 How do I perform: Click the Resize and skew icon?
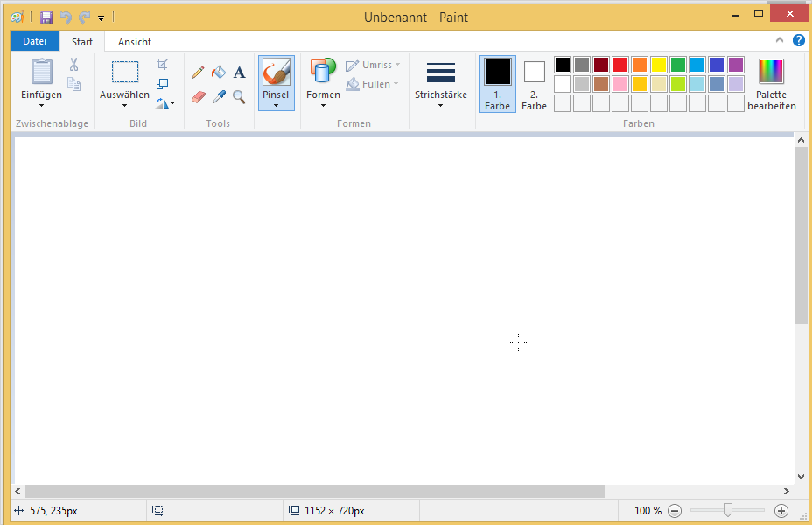(162, 84)
